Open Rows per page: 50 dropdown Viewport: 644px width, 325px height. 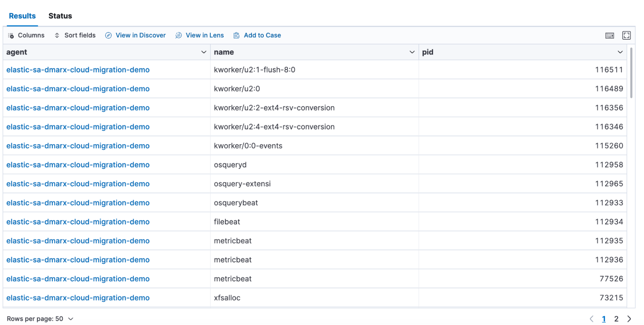[x=40, y=319]
